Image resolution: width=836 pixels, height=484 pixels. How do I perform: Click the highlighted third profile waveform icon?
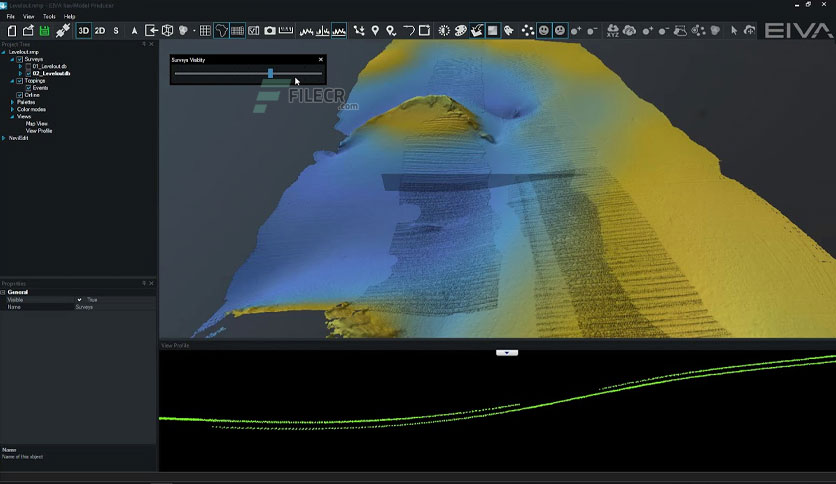(339, 31)
